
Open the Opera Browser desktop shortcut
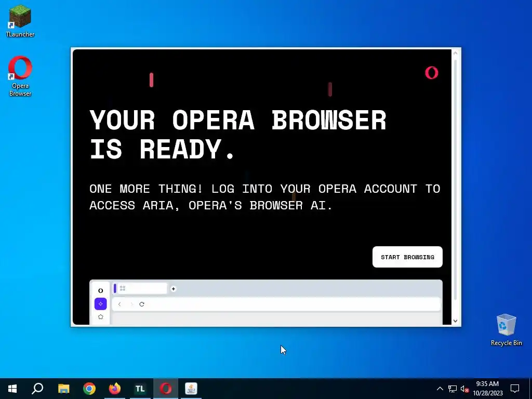tap(20, 76)
